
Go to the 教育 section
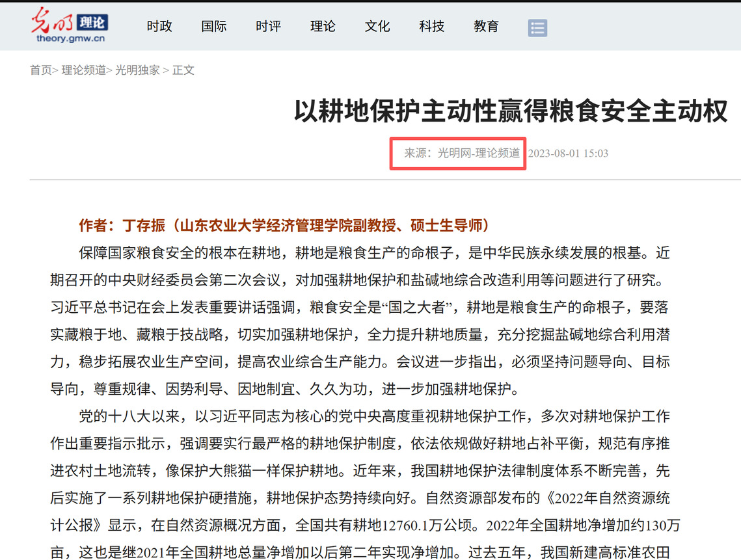click(x=486, y=27)
